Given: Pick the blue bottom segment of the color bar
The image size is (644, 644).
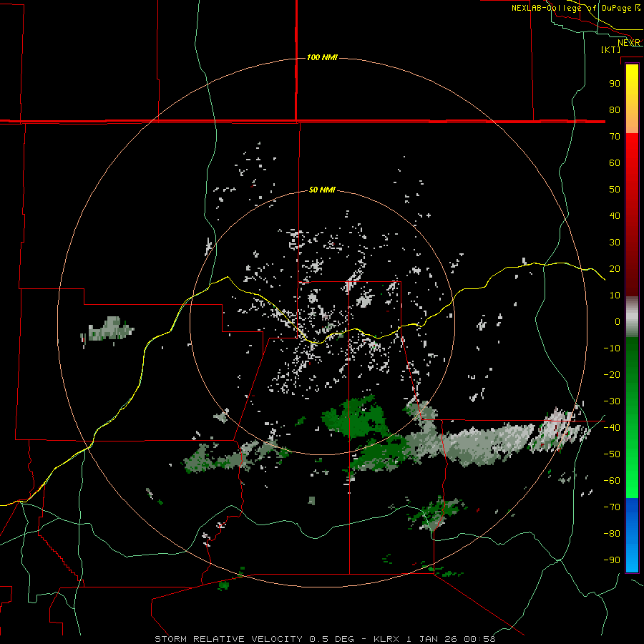Looking at the screenshot, I should tap(632, 535).
